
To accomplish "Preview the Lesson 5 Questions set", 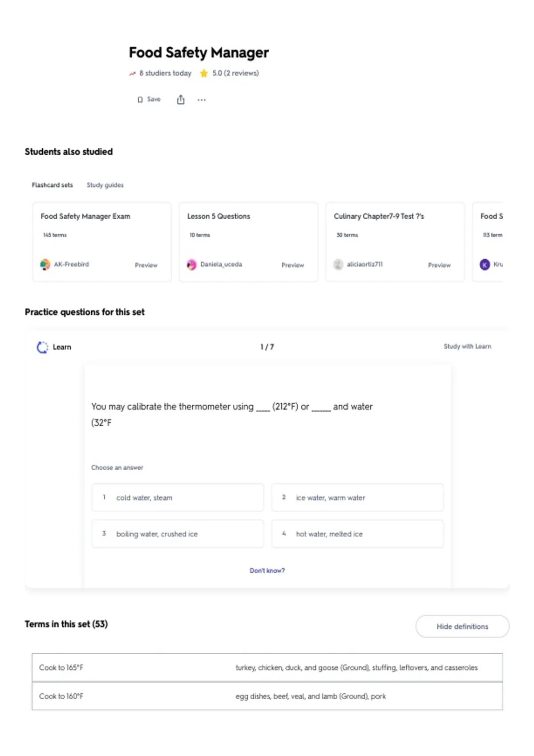I will (292, 265).
